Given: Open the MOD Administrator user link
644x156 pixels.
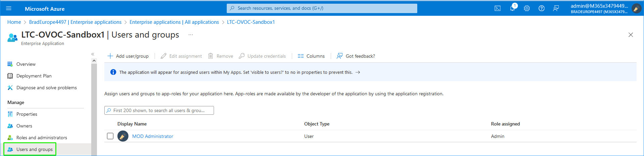Looking at the screenshot, I should pyautogui.click(x=153, y=136).
